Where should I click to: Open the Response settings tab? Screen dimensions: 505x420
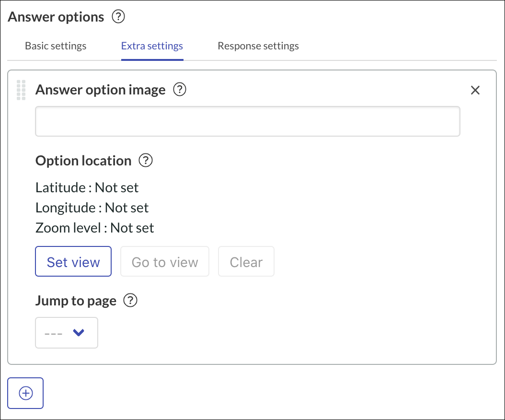coord(258,46)
